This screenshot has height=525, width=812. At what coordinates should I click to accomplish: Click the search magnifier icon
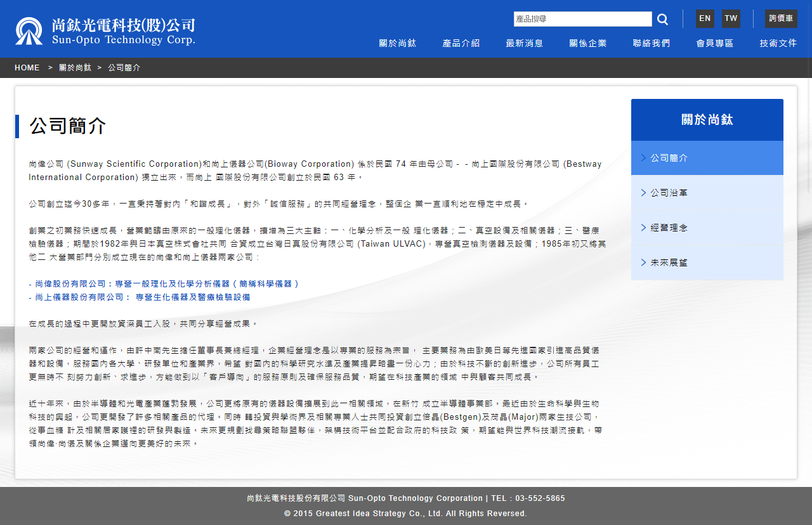click(x=662, y=19)
